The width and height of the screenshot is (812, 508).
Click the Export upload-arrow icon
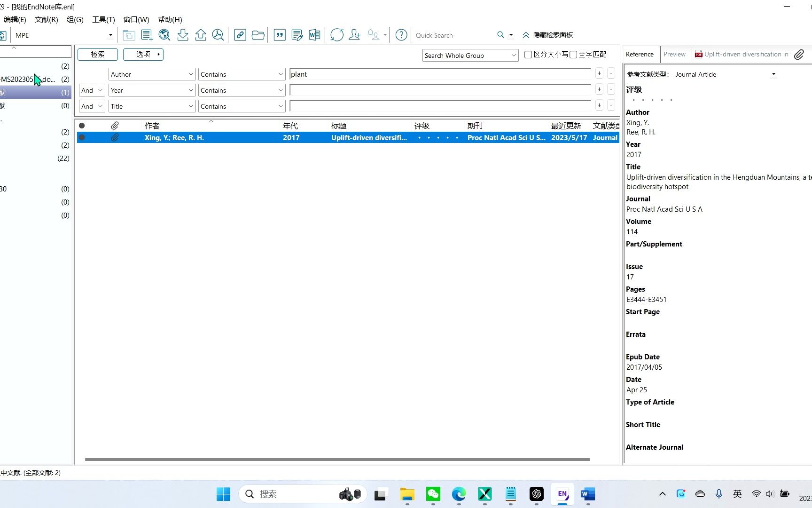(x=201, y=35)
